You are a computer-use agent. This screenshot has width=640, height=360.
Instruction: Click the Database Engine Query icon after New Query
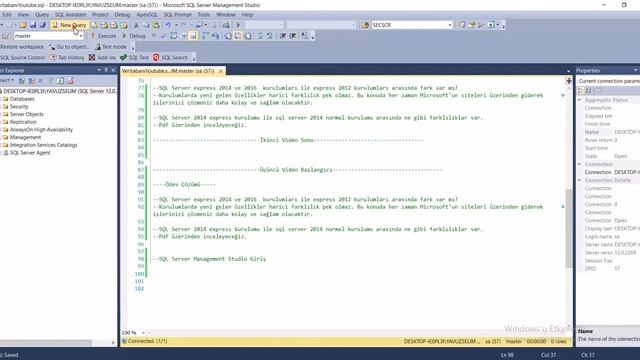point(94,25)
